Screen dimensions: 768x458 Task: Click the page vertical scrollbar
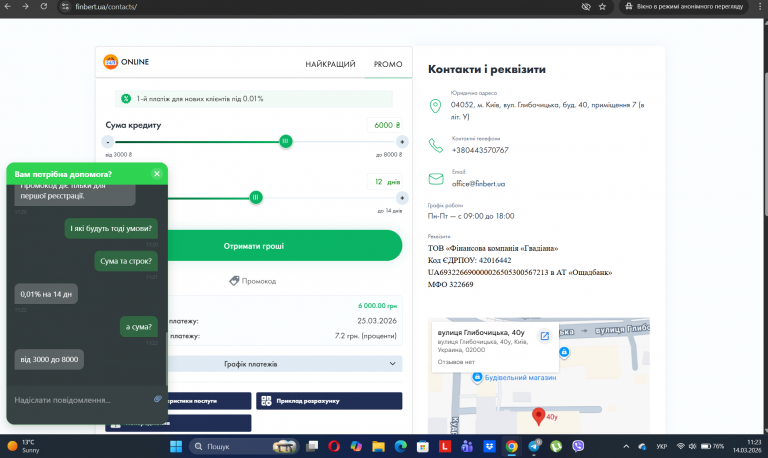(765, 145)
